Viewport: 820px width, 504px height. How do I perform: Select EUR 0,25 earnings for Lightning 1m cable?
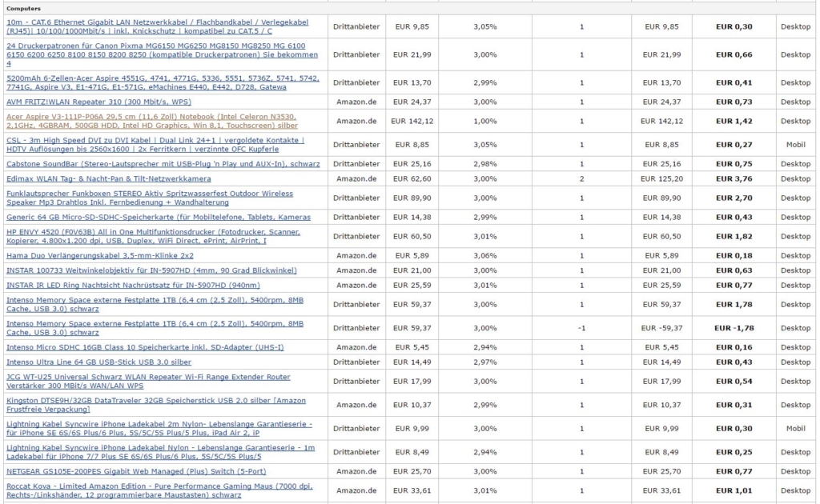[734, 452]
